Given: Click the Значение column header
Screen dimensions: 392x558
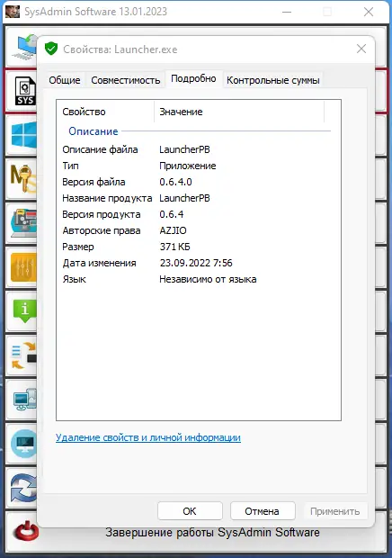Looking at the screenshot, I should click(239, 112).
